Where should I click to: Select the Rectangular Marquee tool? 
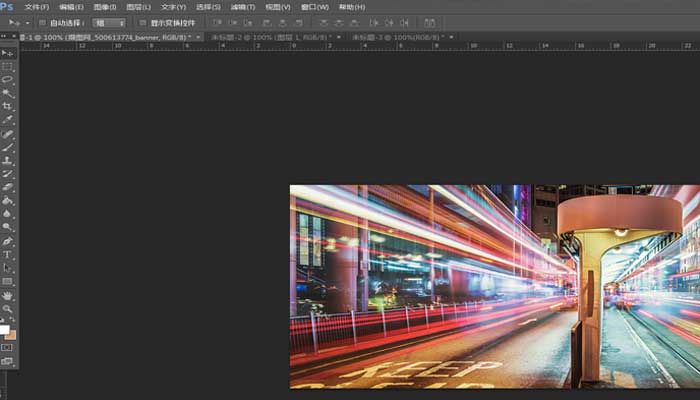click(7, 66)
